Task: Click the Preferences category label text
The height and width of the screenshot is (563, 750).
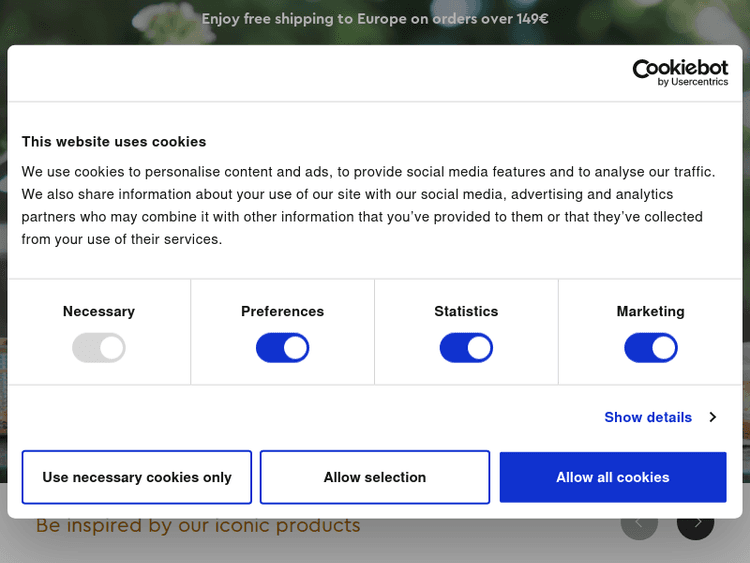Action: 283,311
